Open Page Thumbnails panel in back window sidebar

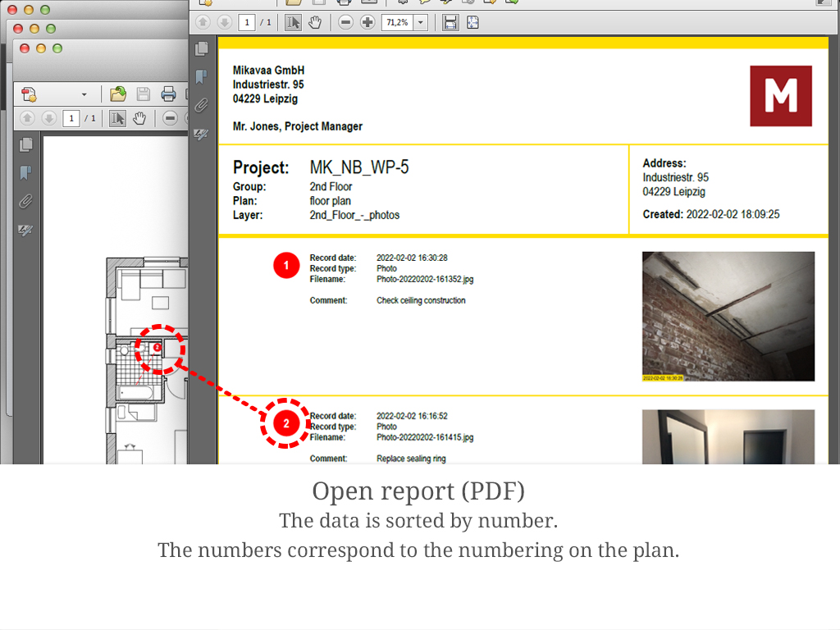point(25,144)
